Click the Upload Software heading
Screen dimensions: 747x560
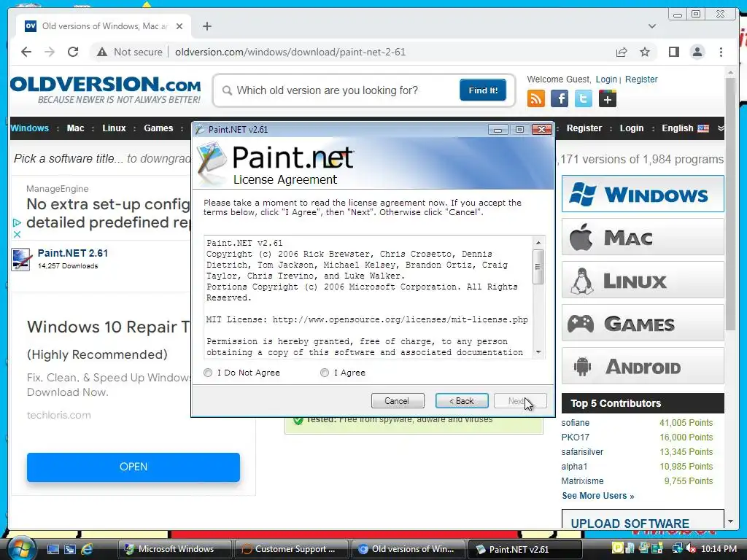[x=630, y=524]
